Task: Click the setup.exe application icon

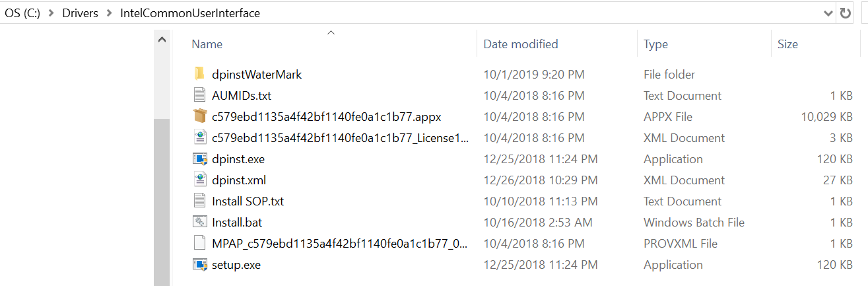Action: 200,264
